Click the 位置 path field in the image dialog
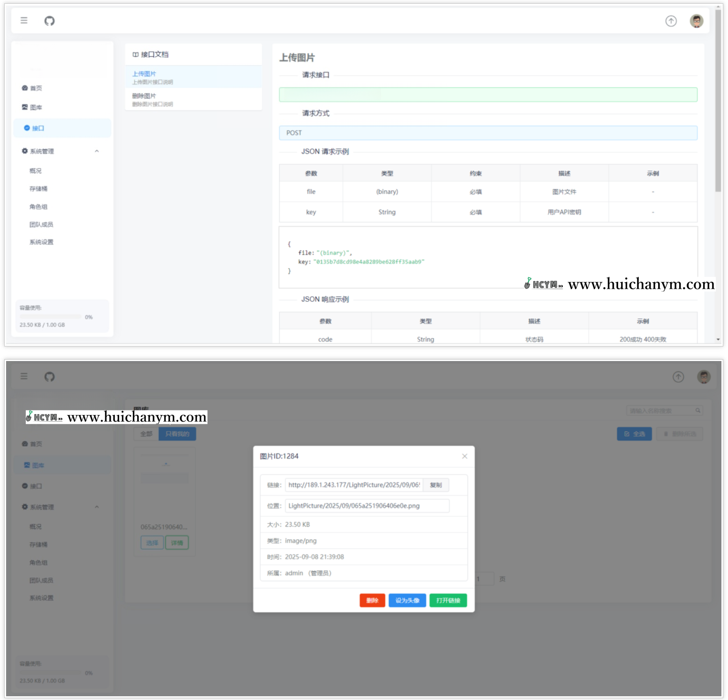Image resolution: width=728 pixels, height=700 pixels. coord(367,506)
